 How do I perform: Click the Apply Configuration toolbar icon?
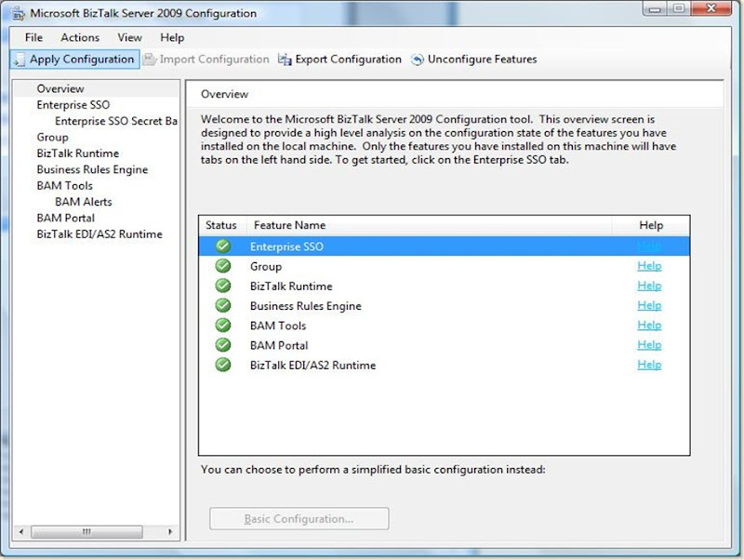pyautogui.click(x=20, y=60)
